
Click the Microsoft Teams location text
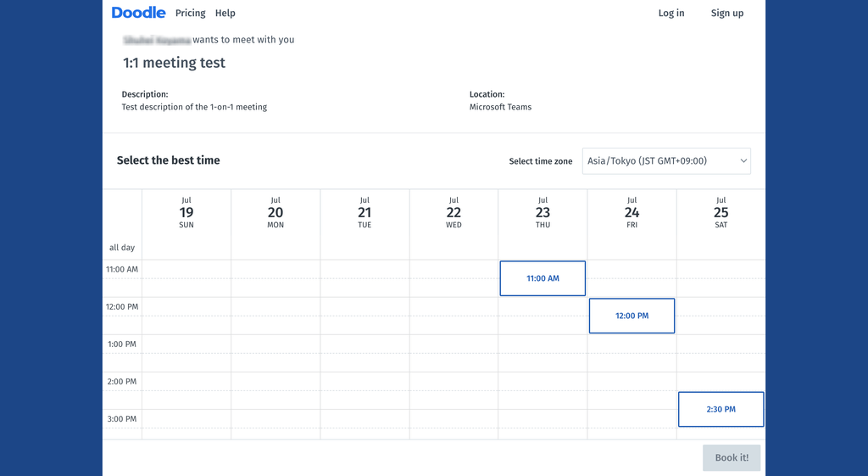tap(500, 107)
